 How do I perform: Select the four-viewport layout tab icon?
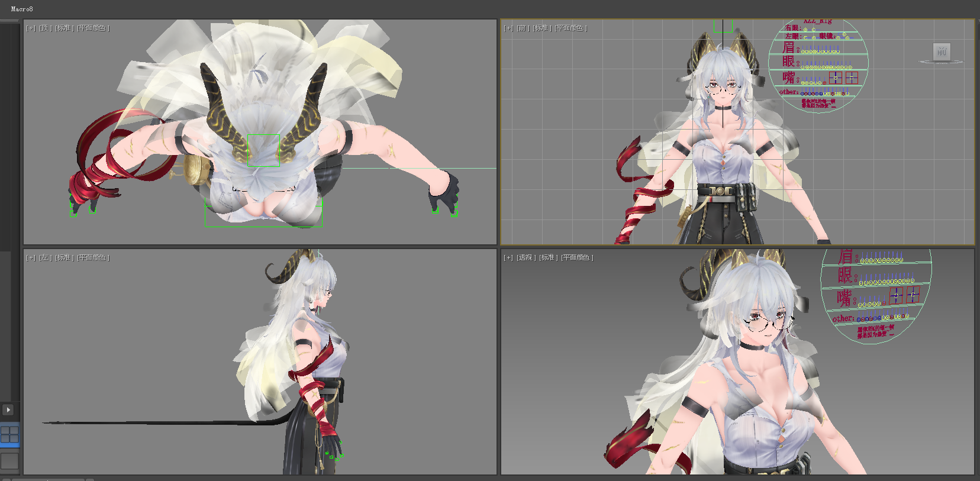9,435
